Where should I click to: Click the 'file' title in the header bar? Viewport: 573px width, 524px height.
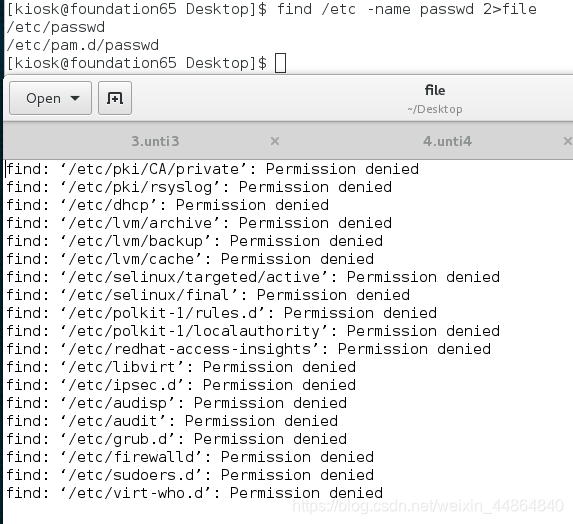[435, 90]
